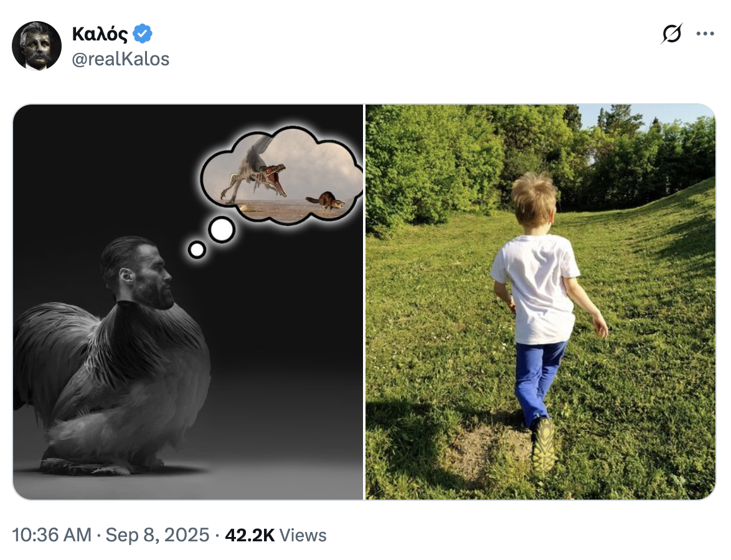731x560 pixels.
Task: Click the blue verified checkmark badge
Action: click(x=143, y=34)
